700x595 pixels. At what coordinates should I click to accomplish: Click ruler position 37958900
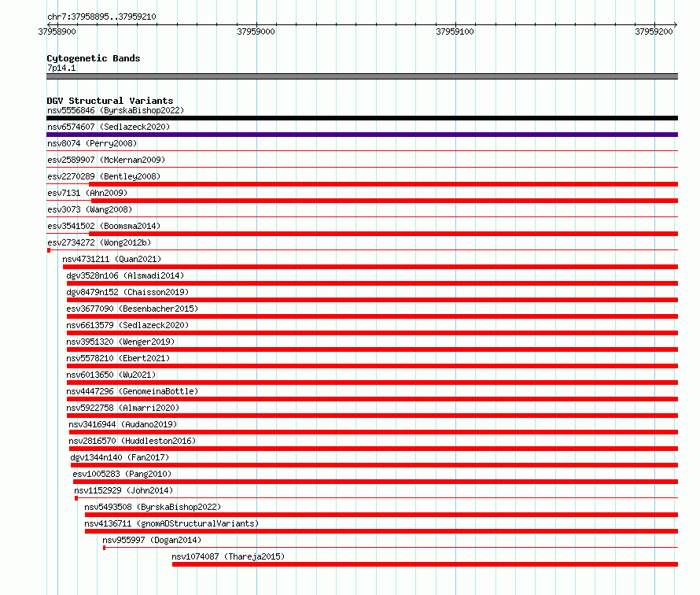pos(57,31)
